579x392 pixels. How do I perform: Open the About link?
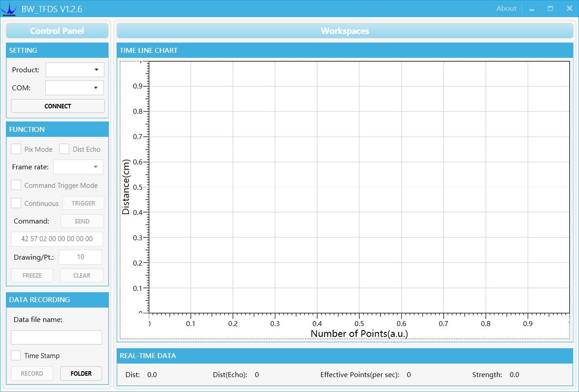(506, 9)
